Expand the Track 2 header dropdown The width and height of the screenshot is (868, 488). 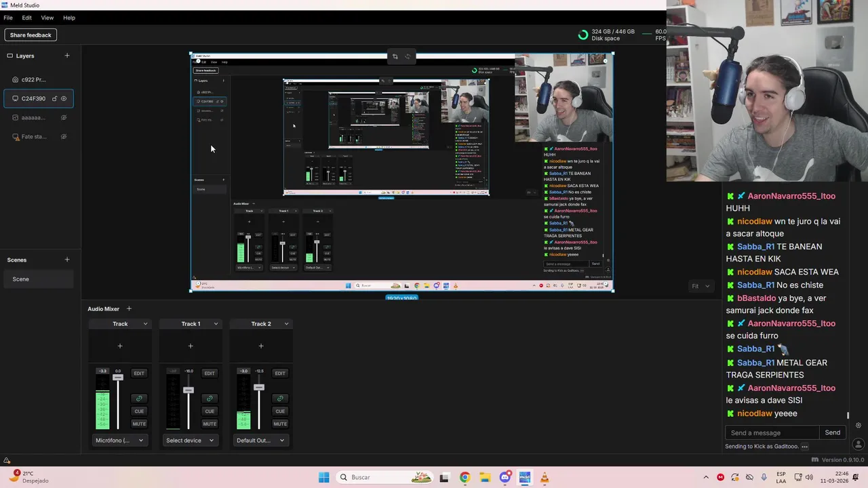[x=286, y=324]
